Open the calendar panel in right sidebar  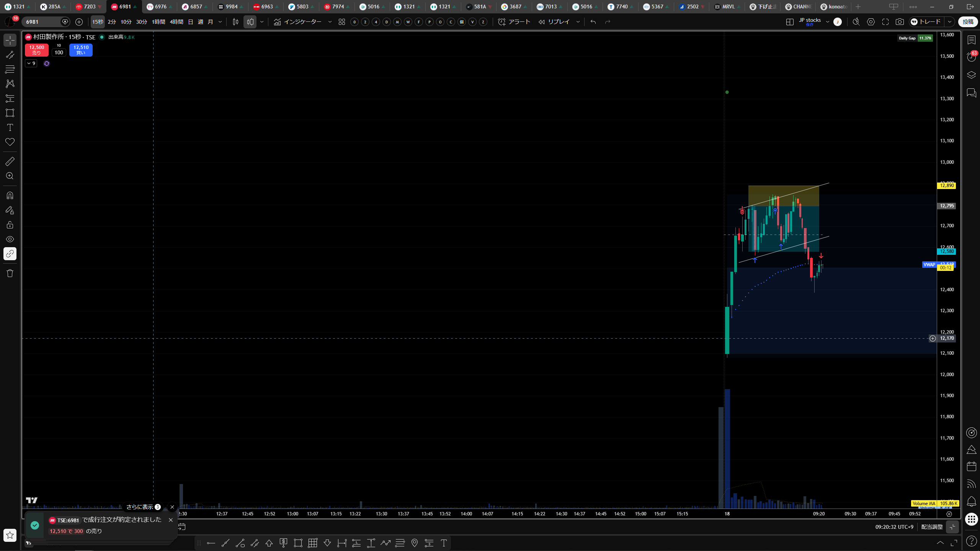(971, 466)
